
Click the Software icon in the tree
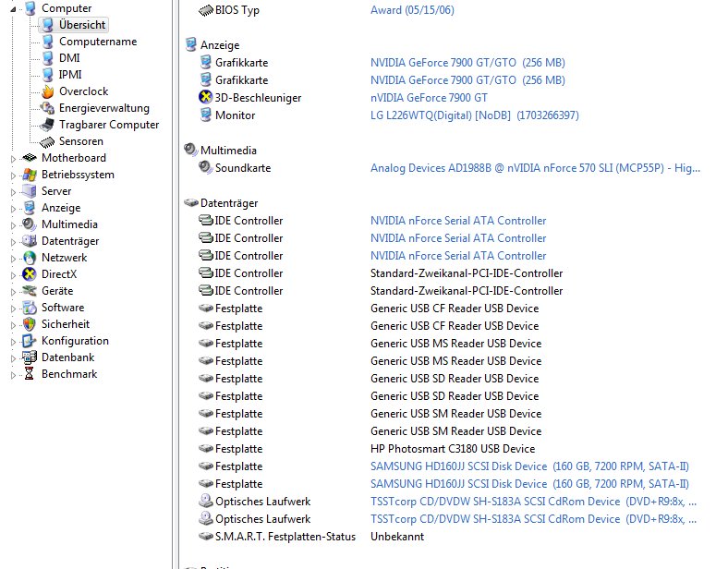point(30,308)
